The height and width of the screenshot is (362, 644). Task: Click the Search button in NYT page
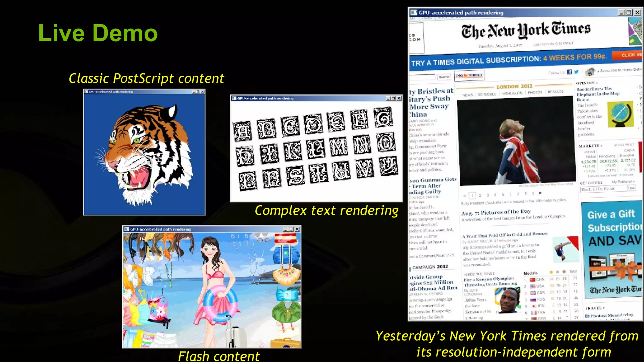(x=444, y=77)
